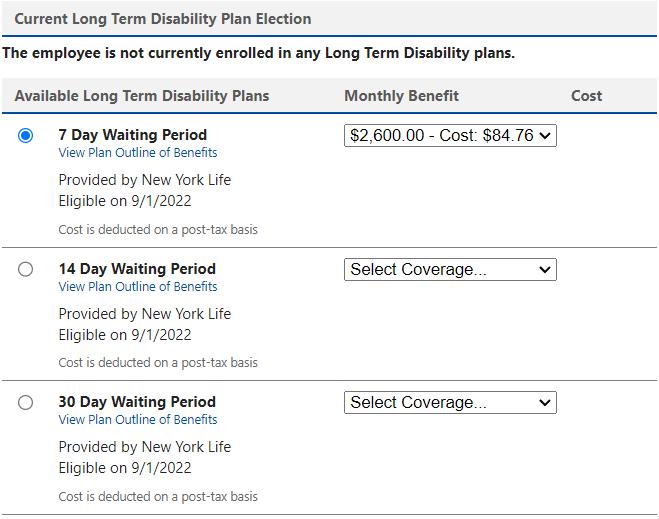The image size is (659, 519).
Task: Pick the 30 Day Waiting Period radio button
Action: pos(26,402)
